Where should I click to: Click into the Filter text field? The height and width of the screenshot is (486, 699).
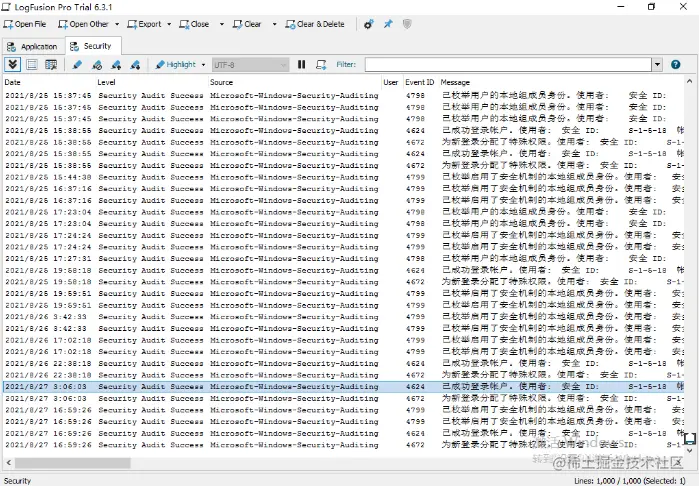point(508,65)
